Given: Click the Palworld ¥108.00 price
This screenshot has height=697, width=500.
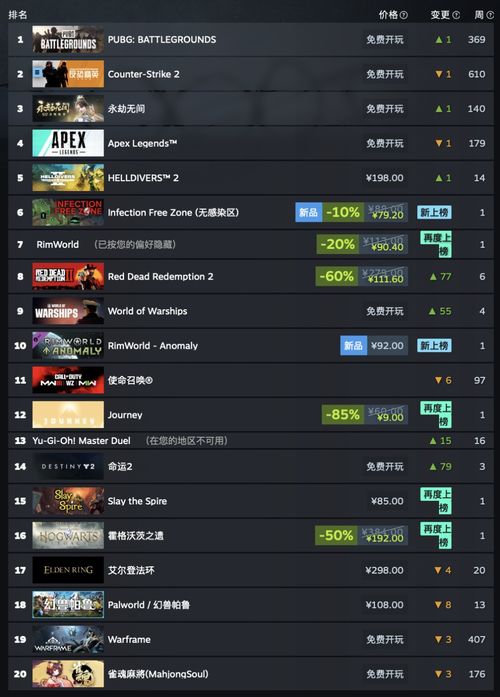Looking at the screenshot, I should pyautogui.click(x=384, y=605).
